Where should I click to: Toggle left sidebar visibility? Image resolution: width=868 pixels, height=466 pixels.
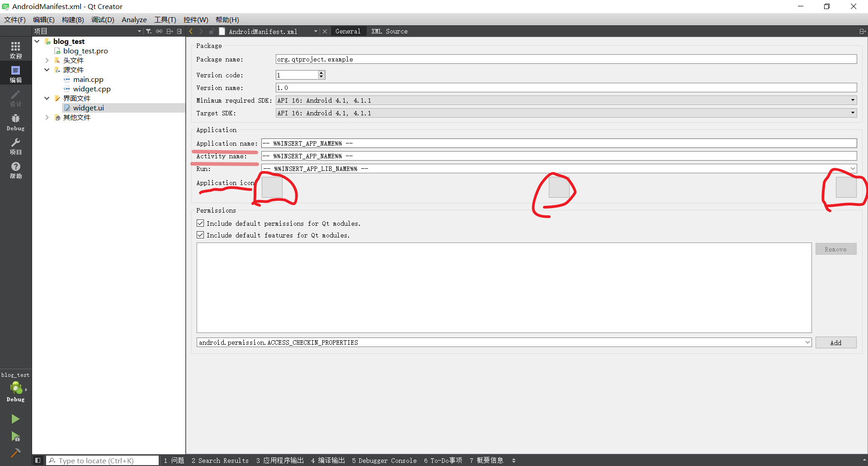click(38, 461)
